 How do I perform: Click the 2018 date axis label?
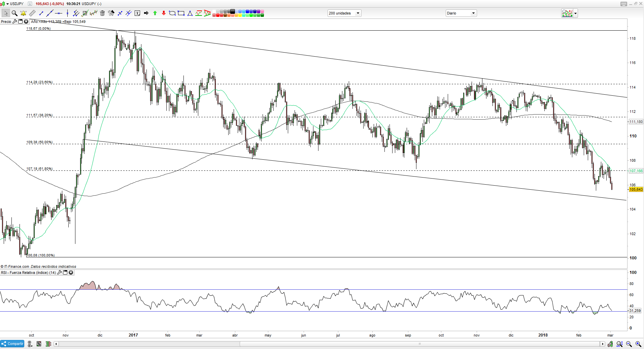click(543, 335)
